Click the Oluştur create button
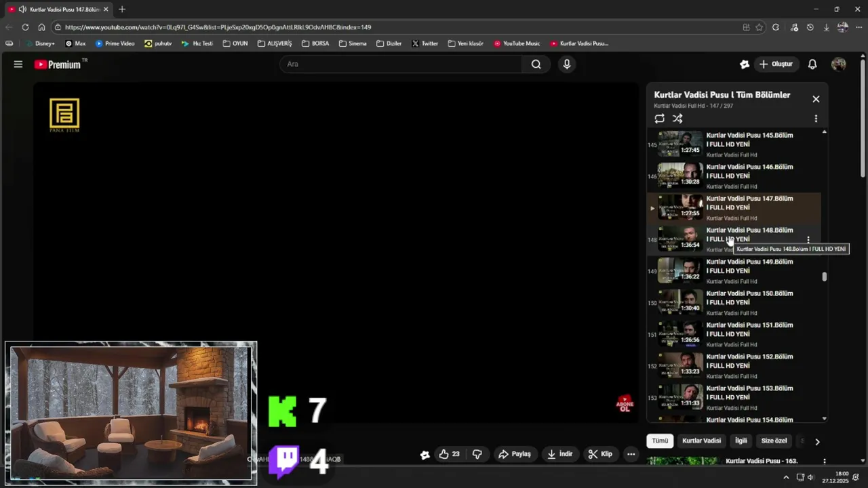The image size is (868, 488). click(x=776, y=64)
